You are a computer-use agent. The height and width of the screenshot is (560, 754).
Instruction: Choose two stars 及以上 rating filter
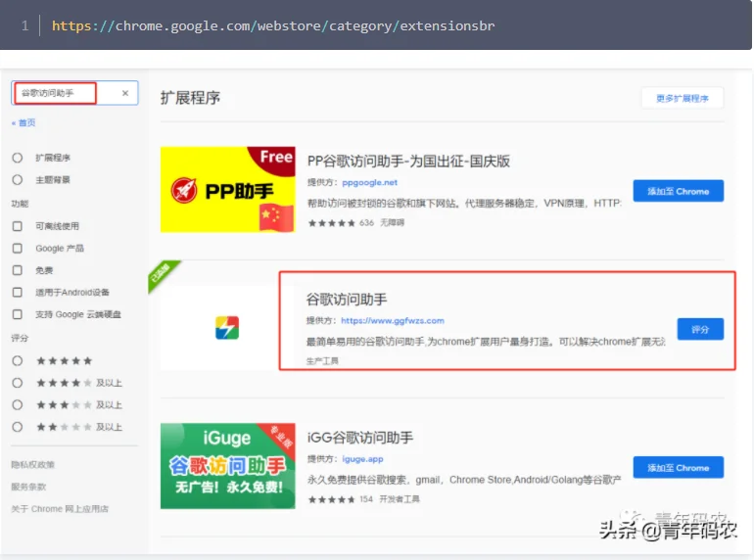click(x=18, y=427)
